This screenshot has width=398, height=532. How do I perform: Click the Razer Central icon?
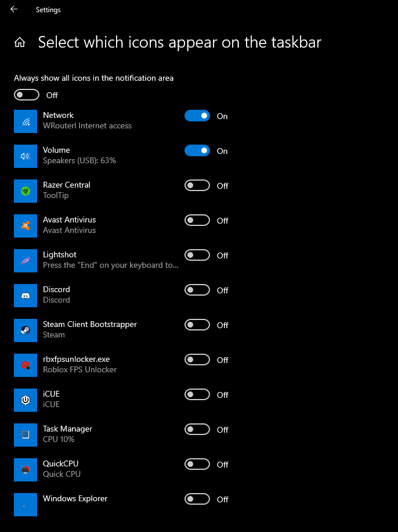coord(26,191)
